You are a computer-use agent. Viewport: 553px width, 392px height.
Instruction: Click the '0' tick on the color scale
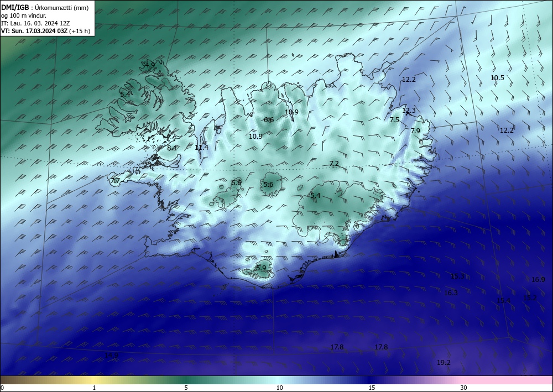2,388
